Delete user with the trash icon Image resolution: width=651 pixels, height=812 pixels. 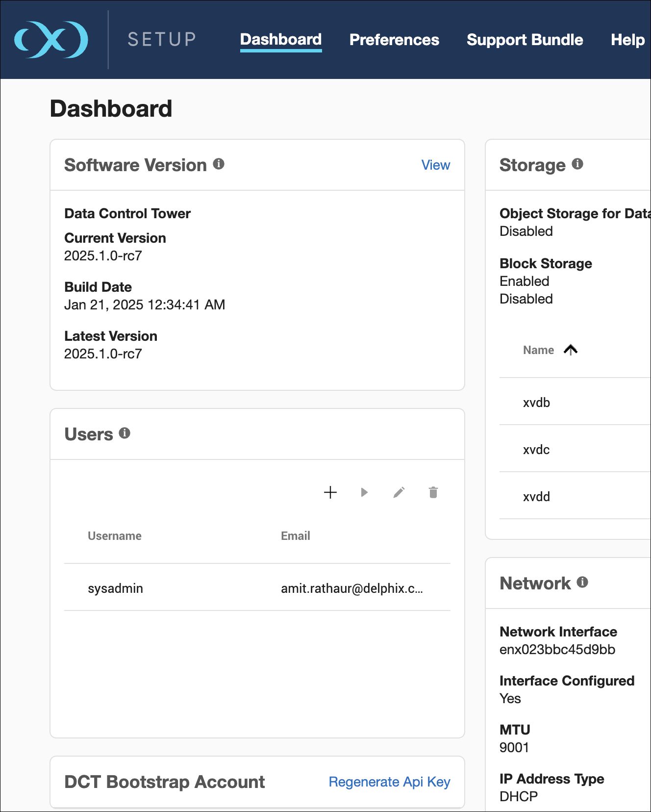[x=433, y=492]
